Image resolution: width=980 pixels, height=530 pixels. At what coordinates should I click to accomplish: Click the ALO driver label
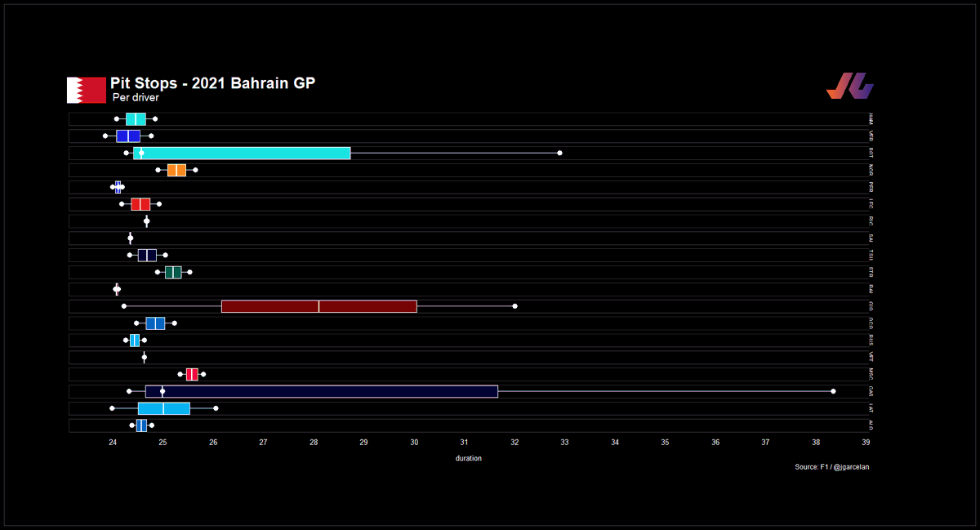click(872, 425)
